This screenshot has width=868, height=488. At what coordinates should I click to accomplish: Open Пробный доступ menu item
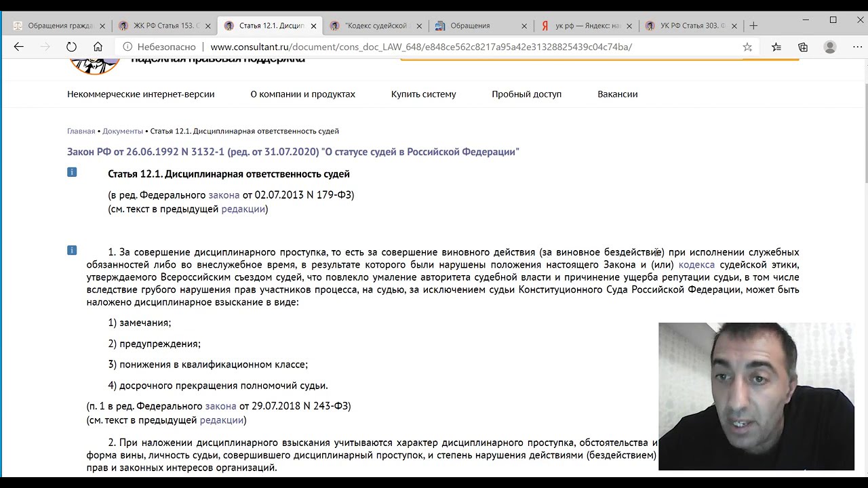click(527, 94)
